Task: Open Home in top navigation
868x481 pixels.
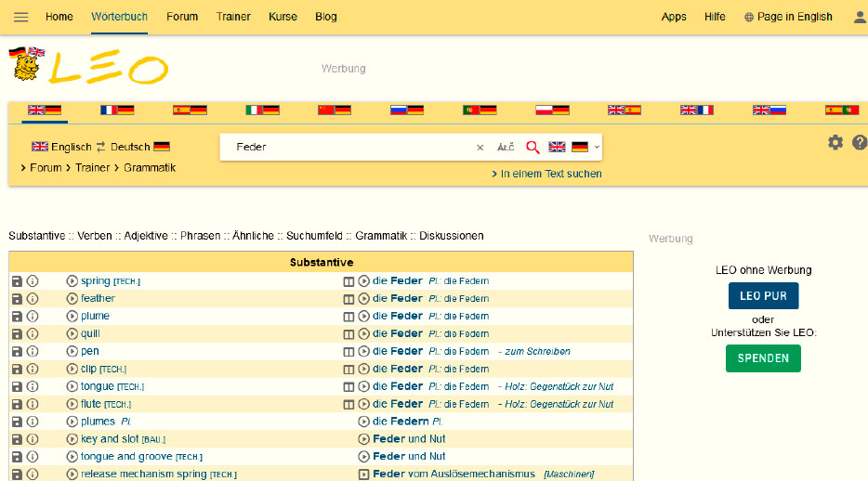Action: 59,17
